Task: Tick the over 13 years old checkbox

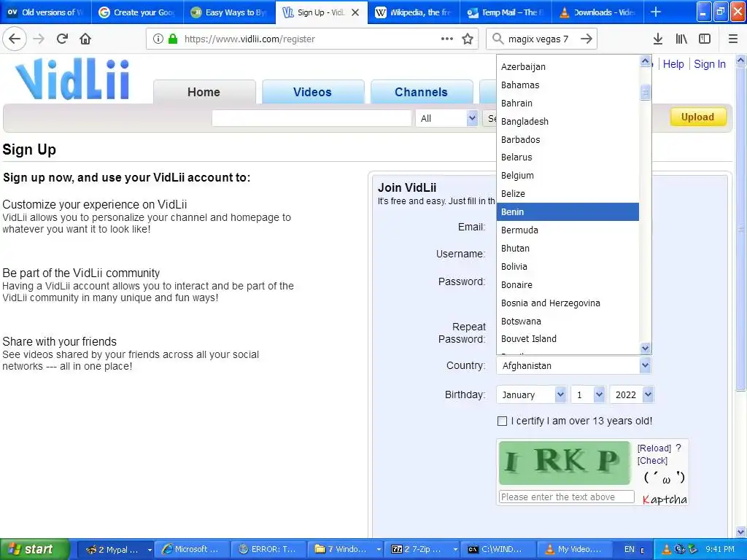Action: [x=502, y=421]
